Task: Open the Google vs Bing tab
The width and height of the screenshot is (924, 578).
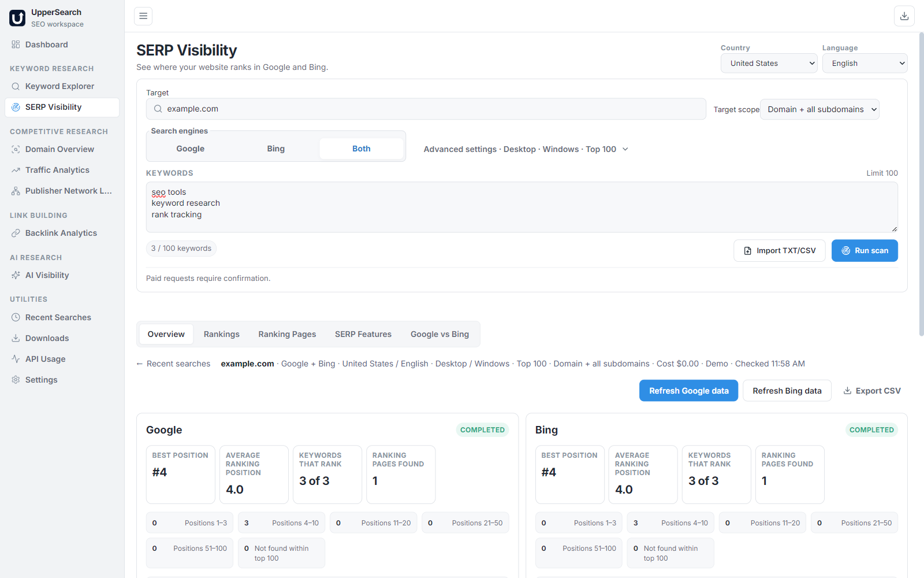Action: point(439,334)
